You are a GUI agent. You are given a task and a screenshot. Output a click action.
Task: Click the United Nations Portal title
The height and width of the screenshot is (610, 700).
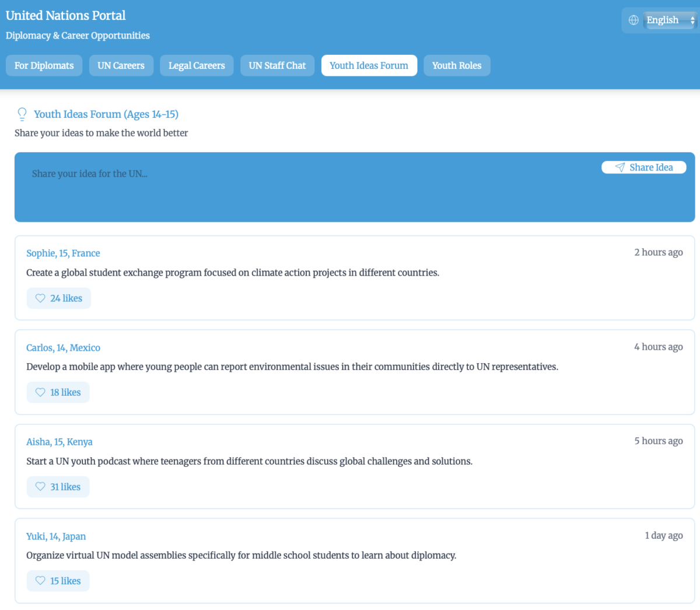pyautogui.click(x=66, y=16)
